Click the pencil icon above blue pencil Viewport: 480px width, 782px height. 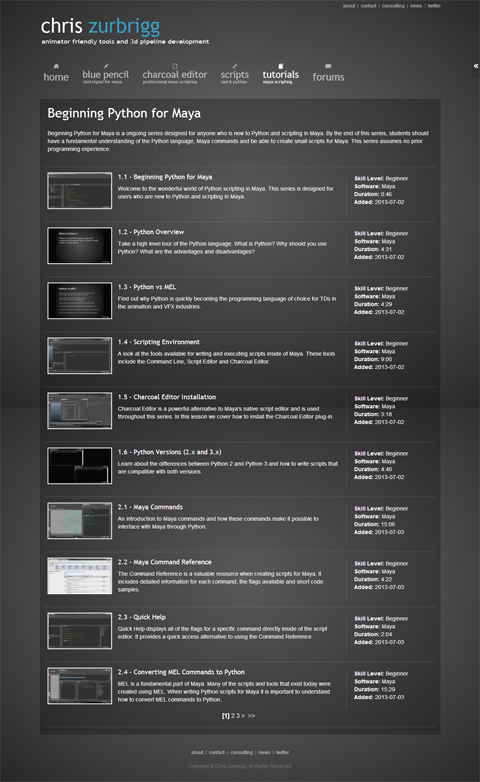(106, 66)
